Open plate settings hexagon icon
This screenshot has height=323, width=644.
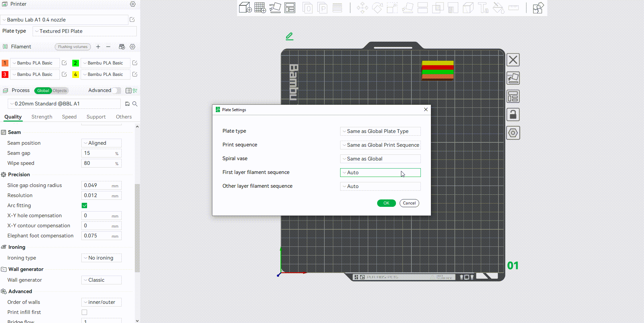pos(513,133)
